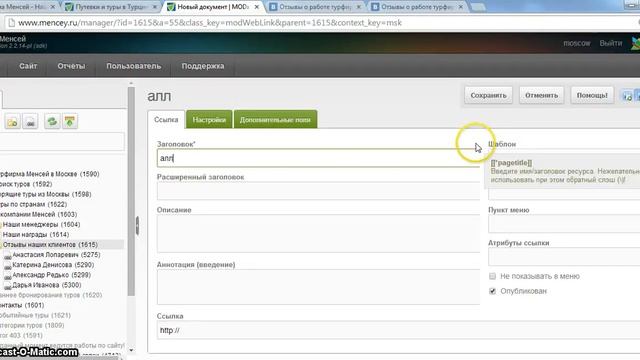Select the tree item ending 403 (1591)

point(21,336)
